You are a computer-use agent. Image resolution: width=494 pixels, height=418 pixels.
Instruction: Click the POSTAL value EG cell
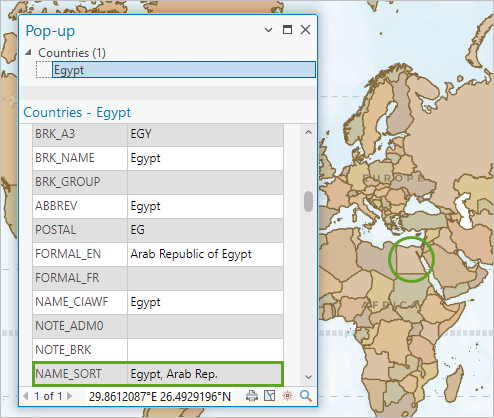[205, 230]
